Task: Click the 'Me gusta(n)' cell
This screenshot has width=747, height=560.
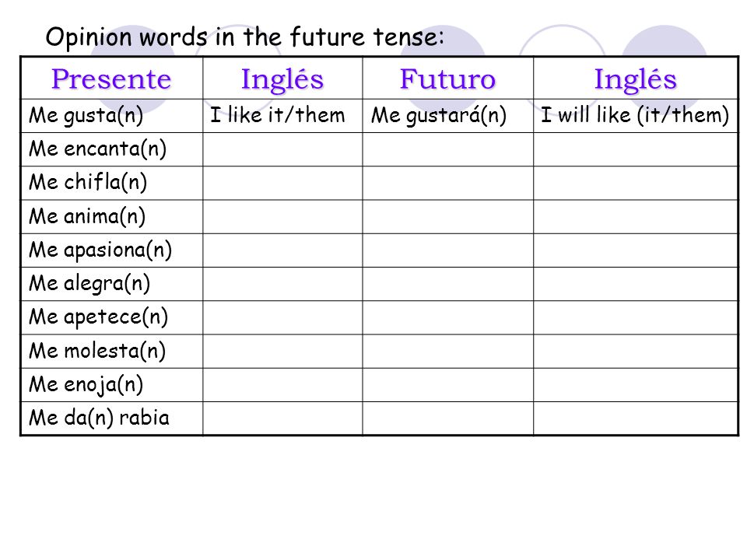Action: [112, 116]
